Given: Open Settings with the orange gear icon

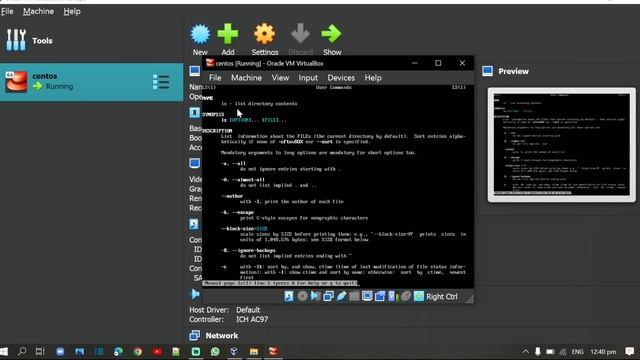Looking at the screenshot, I should (264, 34).
